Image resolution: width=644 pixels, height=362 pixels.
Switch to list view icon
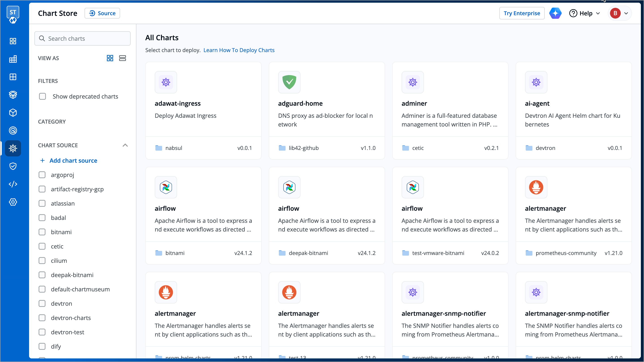[x=122, y=58]
